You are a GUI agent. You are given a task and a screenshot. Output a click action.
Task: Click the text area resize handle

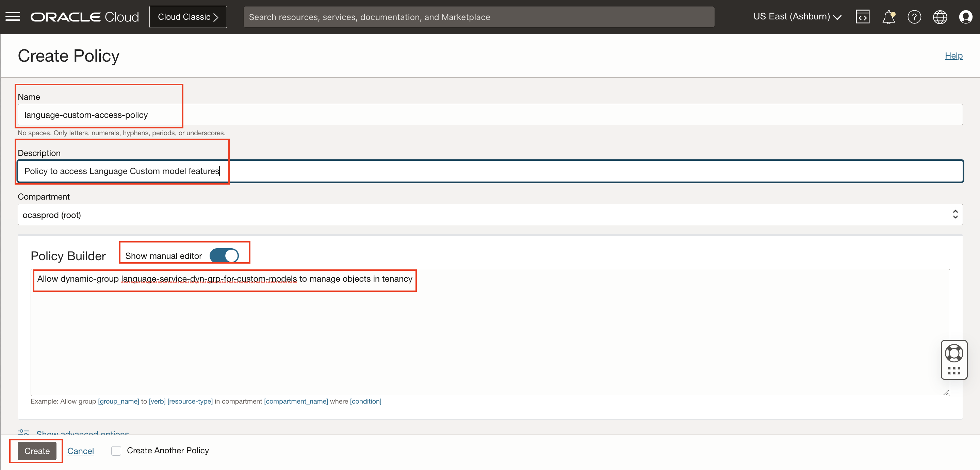946,392
